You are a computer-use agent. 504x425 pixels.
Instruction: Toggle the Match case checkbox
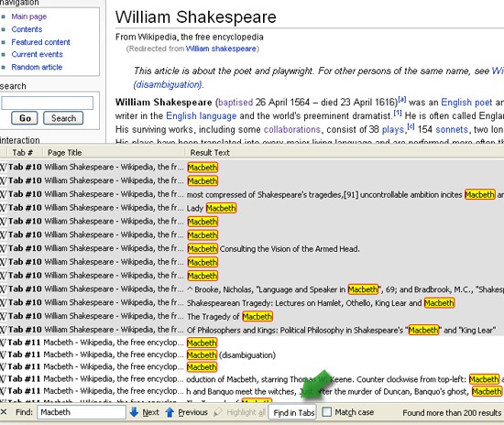click(x=326, y=412)
